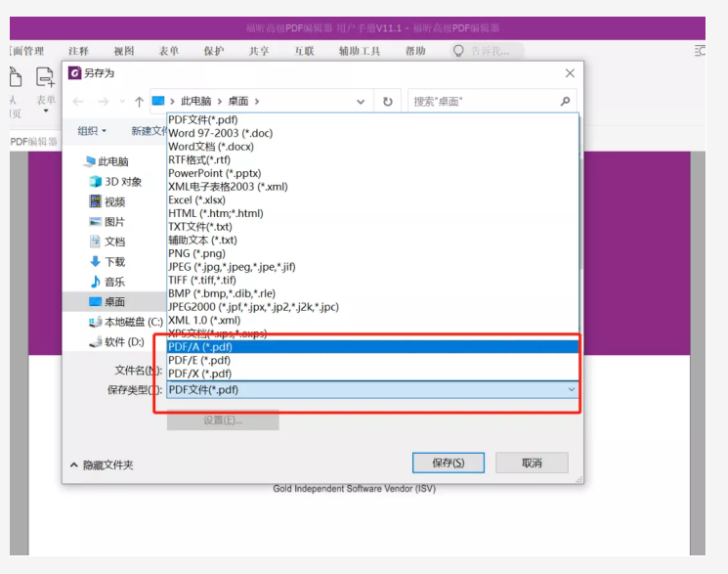Collapse folders with 隐藏文件夹
This screenshot has width=728, height=574.
pyautogui.click(x=103, y=464)
